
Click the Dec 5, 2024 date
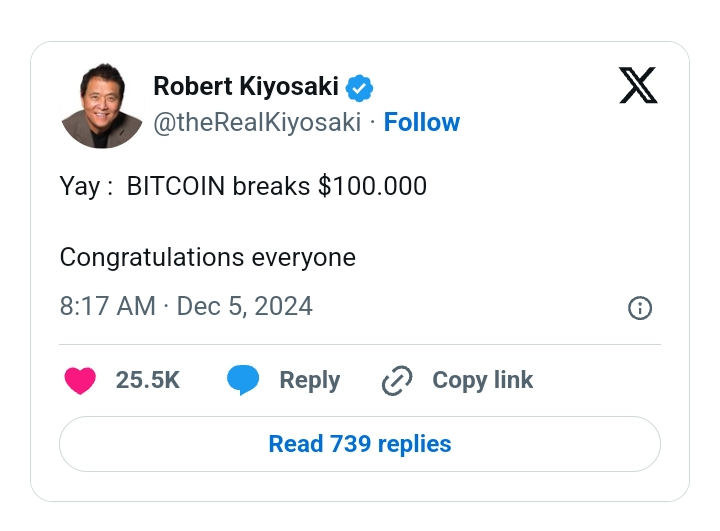tap(245, 306)
